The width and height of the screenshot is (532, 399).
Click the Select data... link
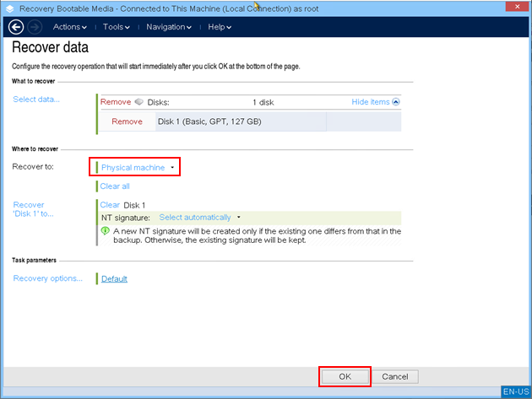[36, 100]
